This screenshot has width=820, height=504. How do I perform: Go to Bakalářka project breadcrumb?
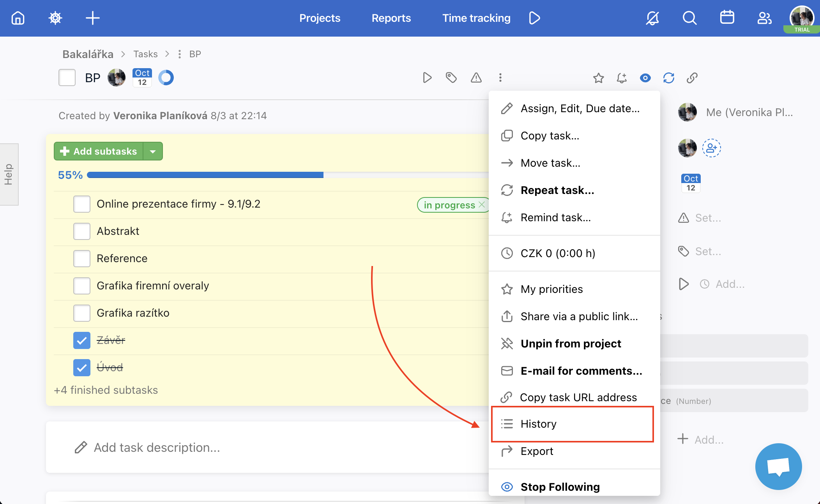click(x=88, y=54)
